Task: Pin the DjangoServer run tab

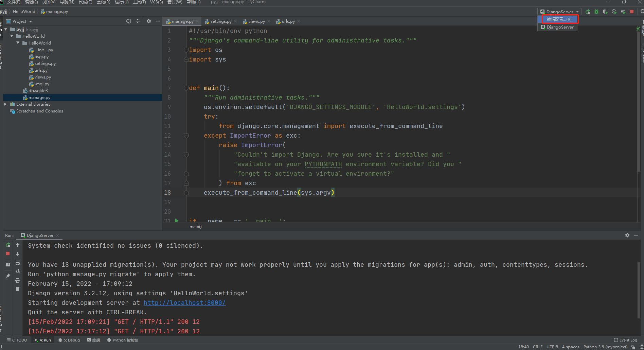Action: (7, 276)
